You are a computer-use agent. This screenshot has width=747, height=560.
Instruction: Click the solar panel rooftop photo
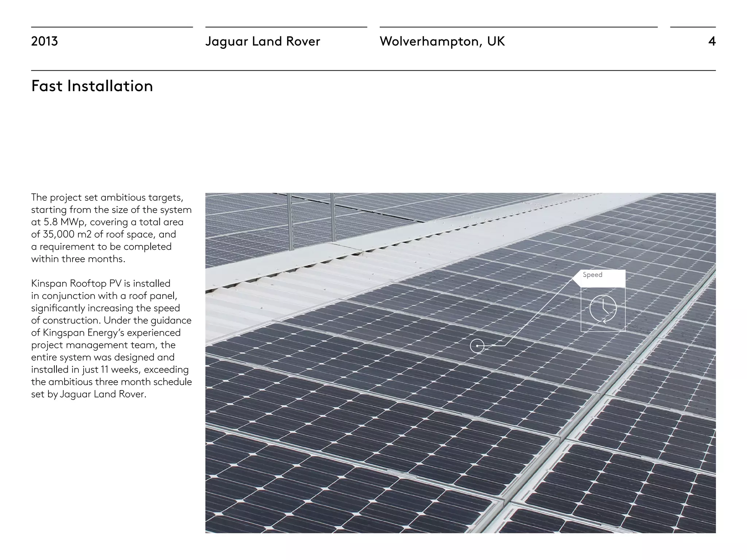pyautogui.click(x=460, y=363)
